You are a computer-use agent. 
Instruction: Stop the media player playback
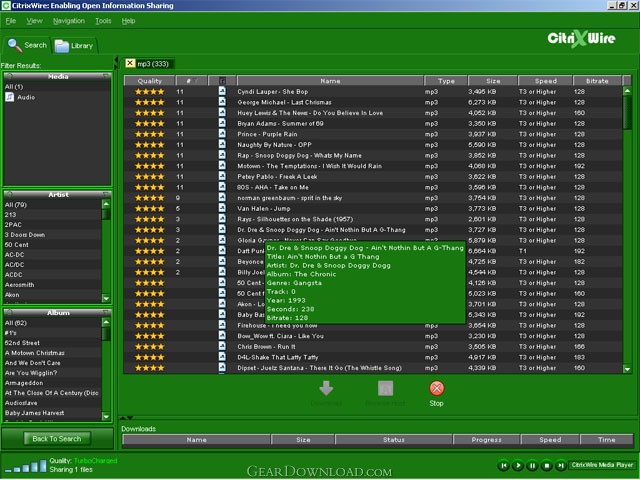point(547,465)
